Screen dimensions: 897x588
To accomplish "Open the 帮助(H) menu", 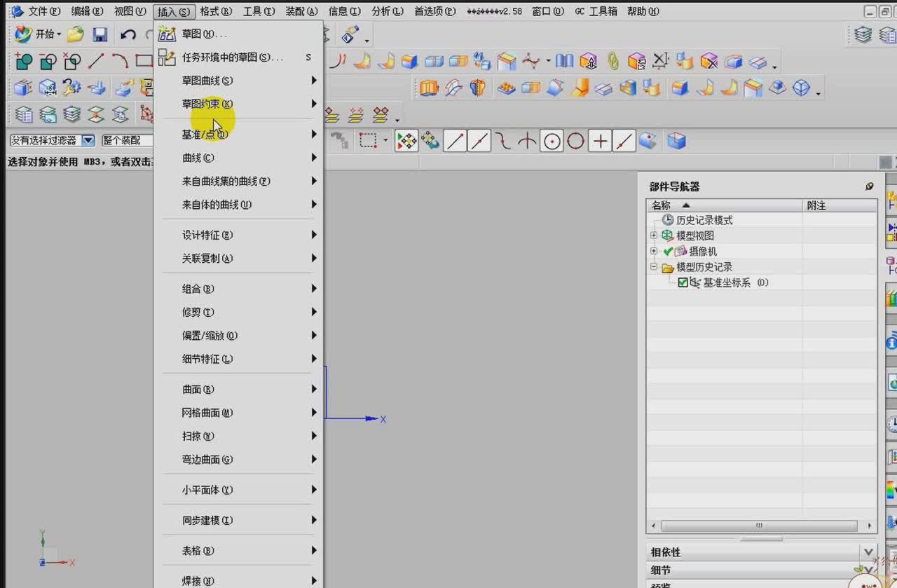I will 643,11.
